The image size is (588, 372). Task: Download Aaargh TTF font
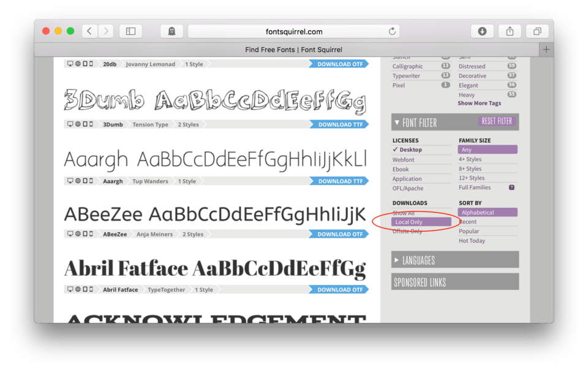pos(339,181)
